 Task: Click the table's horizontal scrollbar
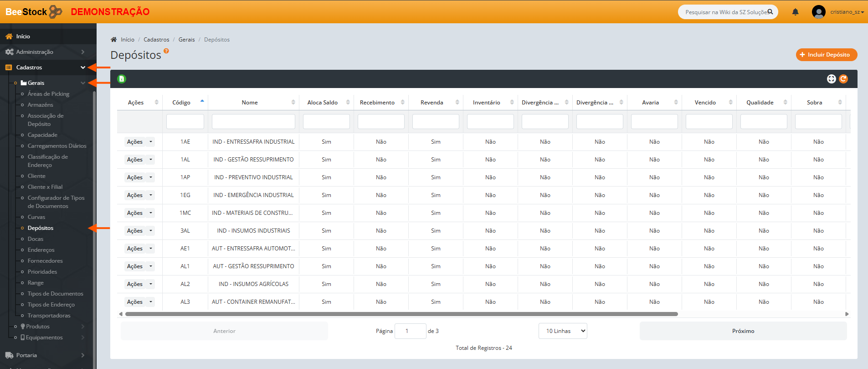[x=401, y=314]
